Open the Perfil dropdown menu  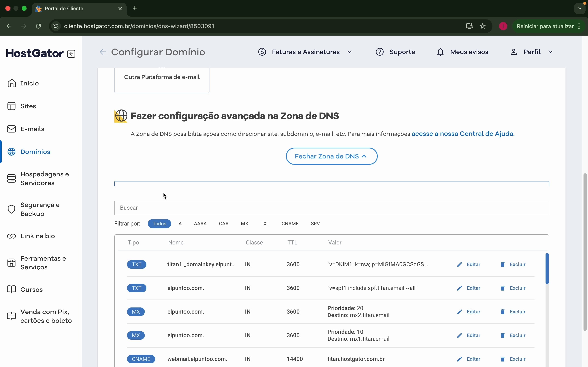click(x=532, y=52)
